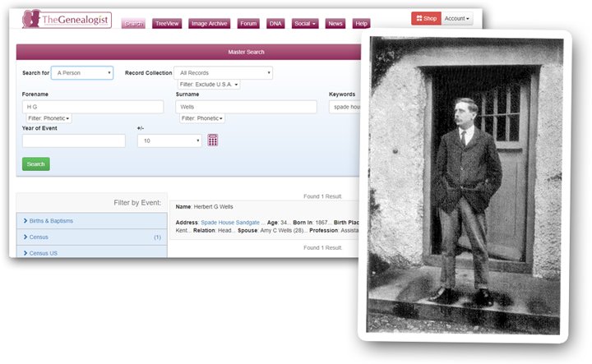
Task: Expand the Census US filter
Action: pyautogui.click(x=92, y=252)
